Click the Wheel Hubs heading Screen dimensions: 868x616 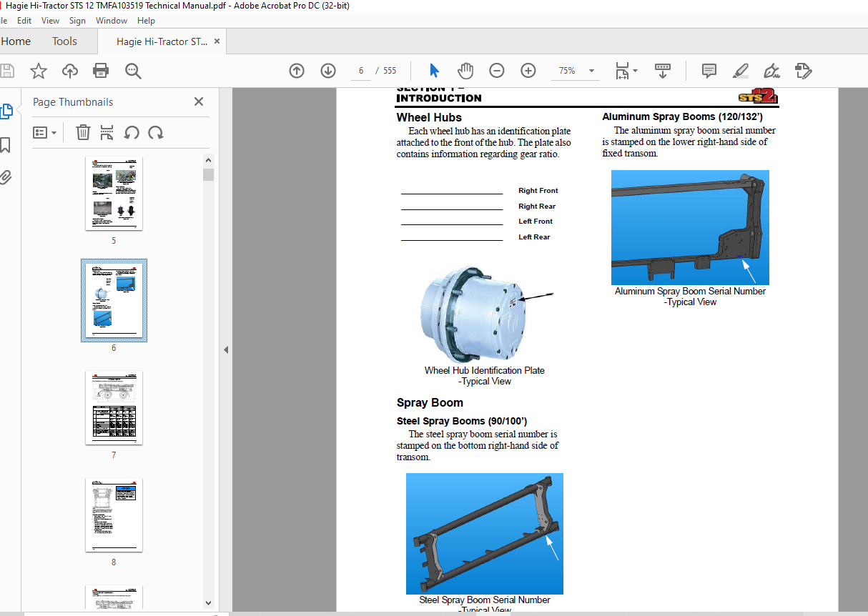pos(429,117)
